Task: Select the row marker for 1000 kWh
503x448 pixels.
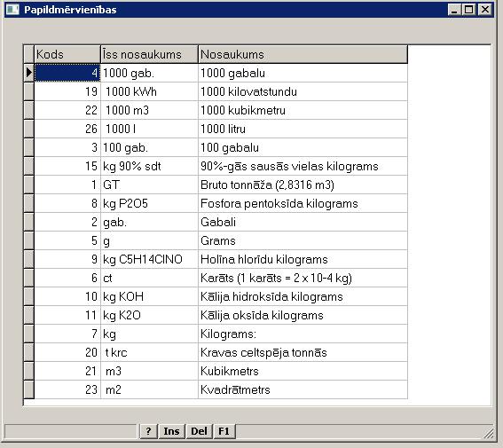Action: point(29,91)
